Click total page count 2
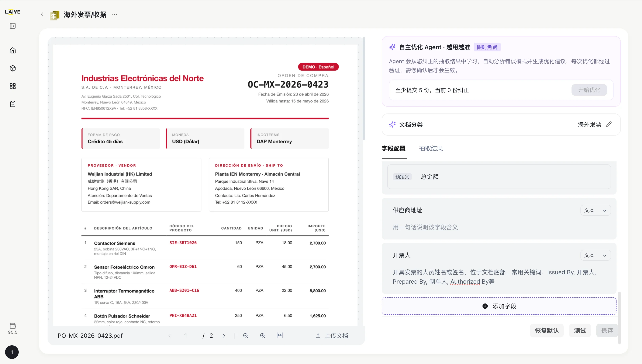The image size is (642, 364). pos(211,336)
